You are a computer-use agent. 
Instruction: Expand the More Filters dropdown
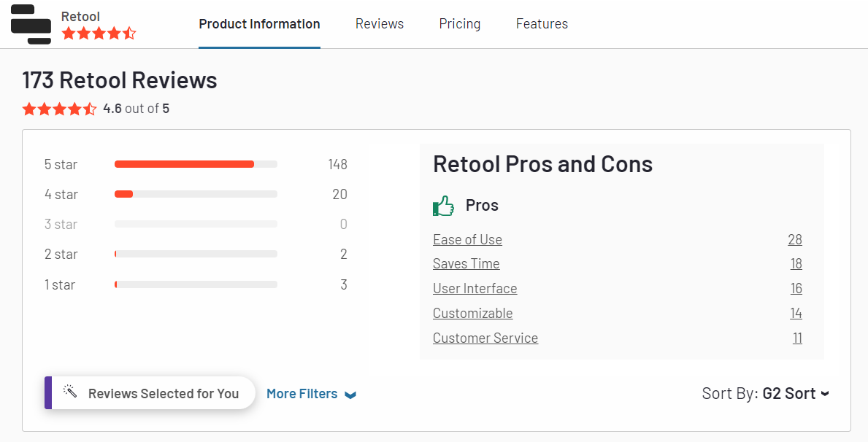(311, 394)
